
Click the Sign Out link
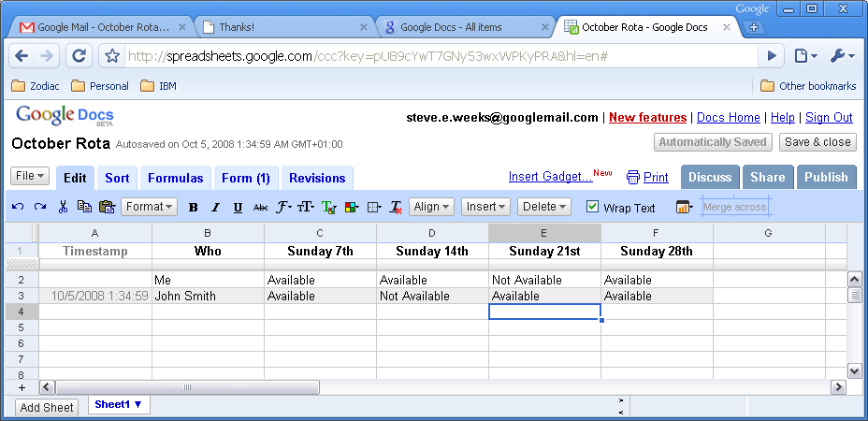point(829,118)
